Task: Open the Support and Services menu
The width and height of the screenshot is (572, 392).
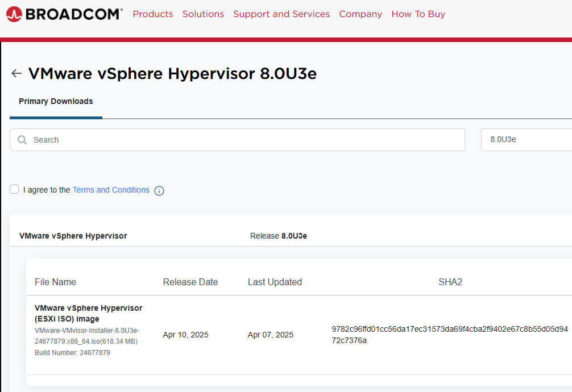Action: (x=281, y=14)
